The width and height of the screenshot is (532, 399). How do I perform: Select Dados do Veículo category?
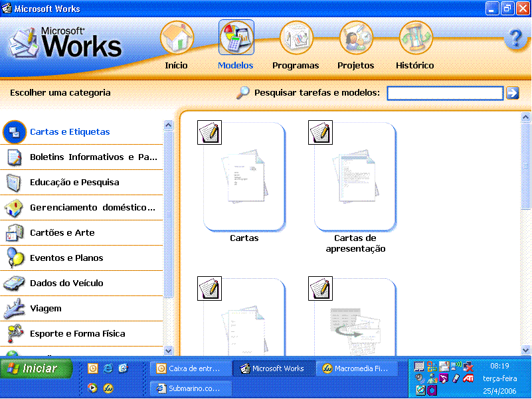pyautogui.click(x=82, y=283)
